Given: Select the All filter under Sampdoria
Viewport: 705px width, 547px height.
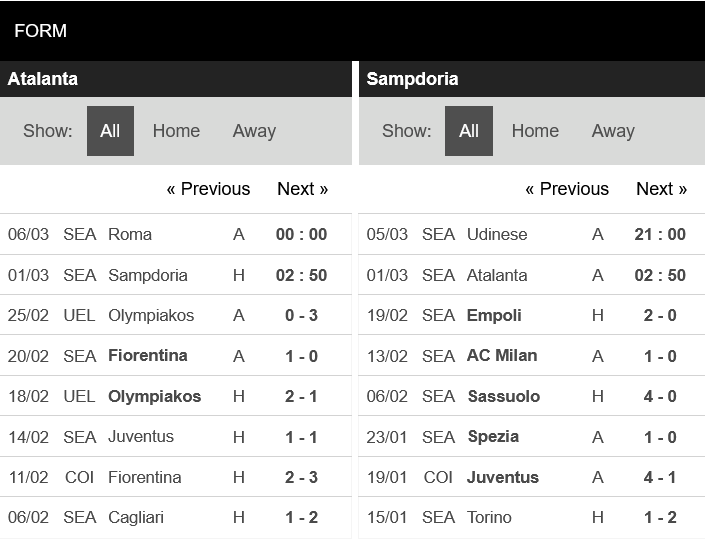Looking at the screenshot, I should point(469,131).
